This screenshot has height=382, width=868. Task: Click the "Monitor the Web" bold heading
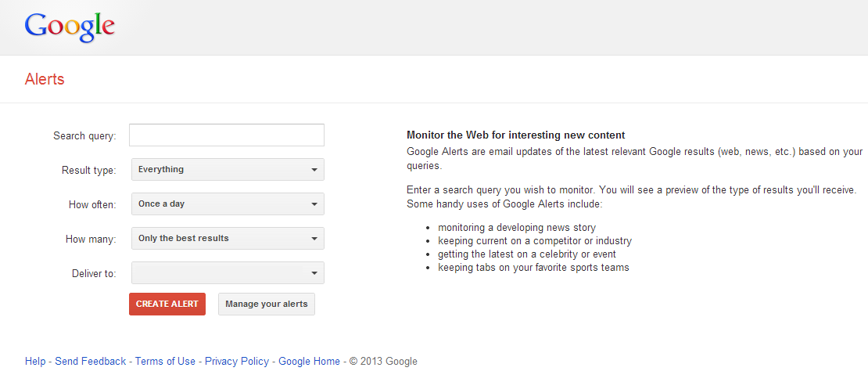516,135
